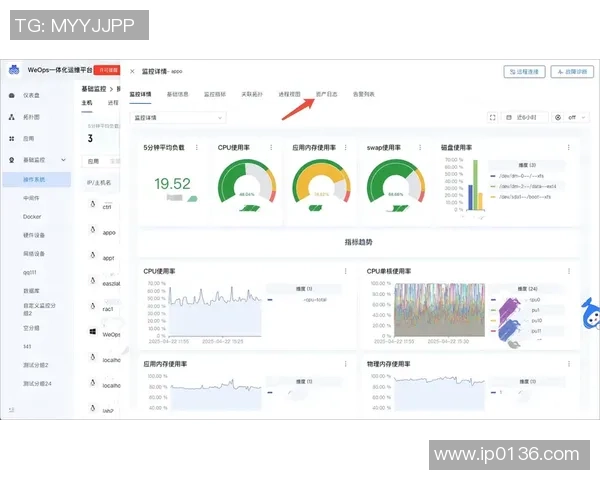Click the Windows icon beside the WeOps host

click(x=92, y=331)
